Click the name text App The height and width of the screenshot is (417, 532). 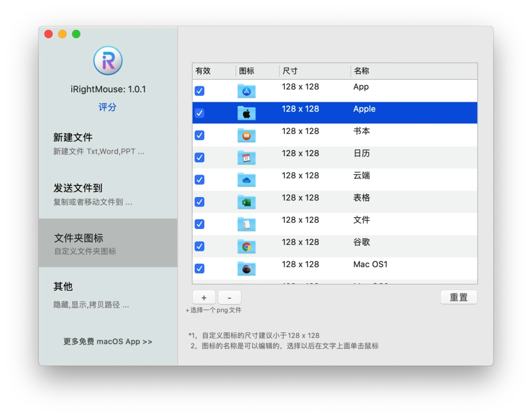point(361,87)
